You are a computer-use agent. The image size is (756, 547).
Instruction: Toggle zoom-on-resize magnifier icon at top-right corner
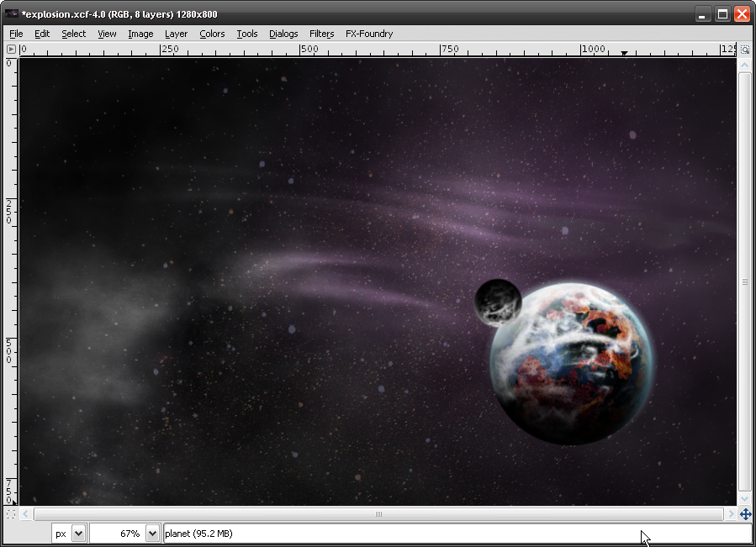(x=745, y=50)
